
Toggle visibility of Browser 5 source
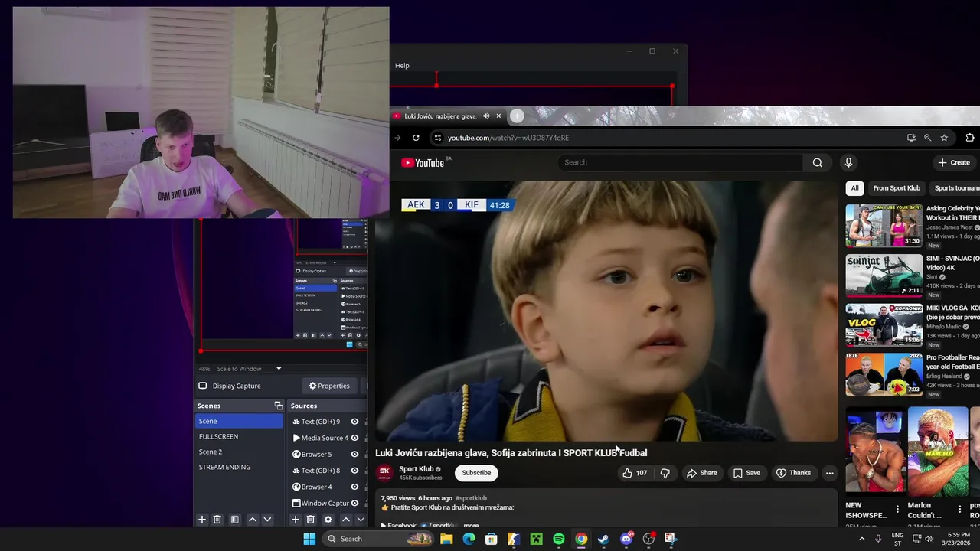pyautogui.click(x=354, y=454)
